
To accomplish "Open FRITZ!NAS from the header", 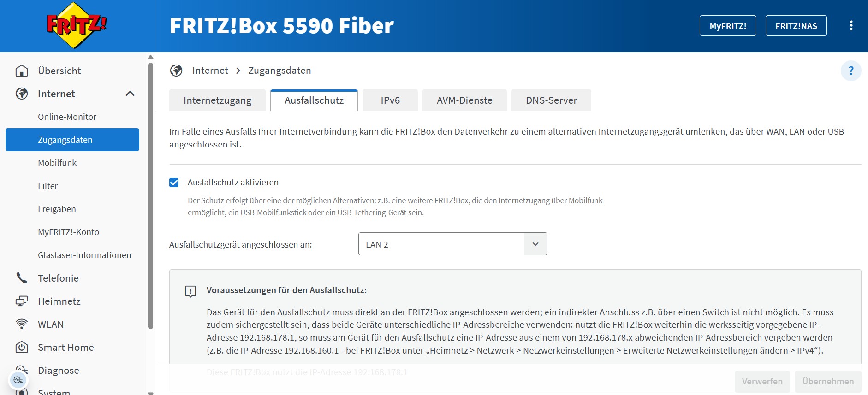I will pos(796,26).
